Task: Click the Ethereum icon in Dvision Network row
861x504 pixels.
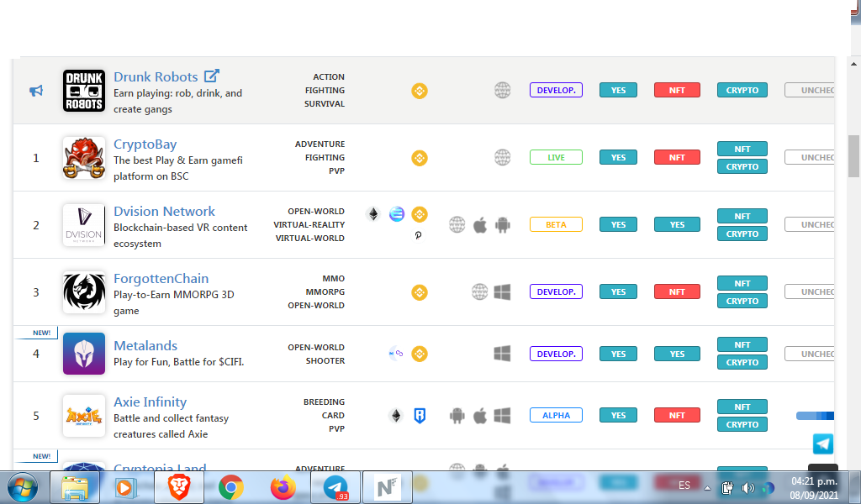Action: coord(373,214)
